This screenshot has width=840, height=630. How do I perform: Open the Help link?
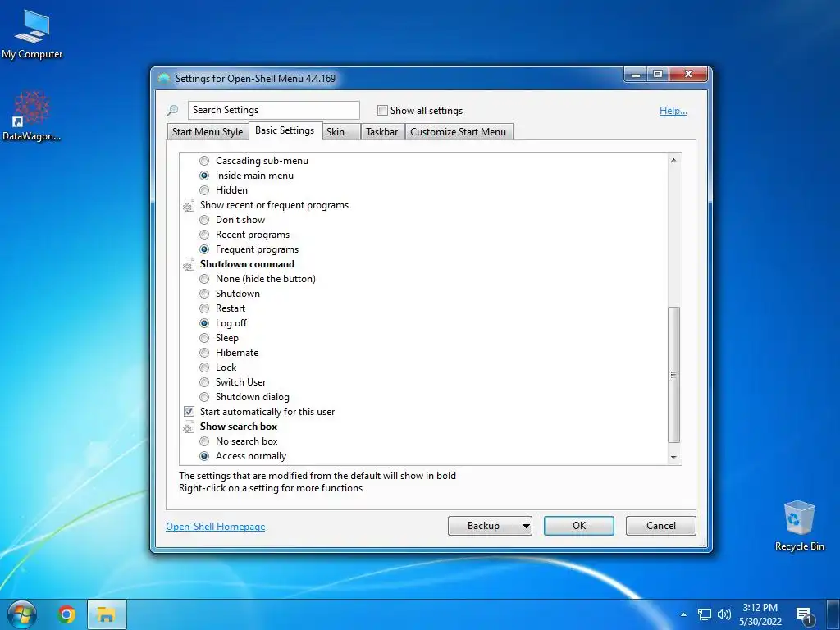tap(673, 111)
